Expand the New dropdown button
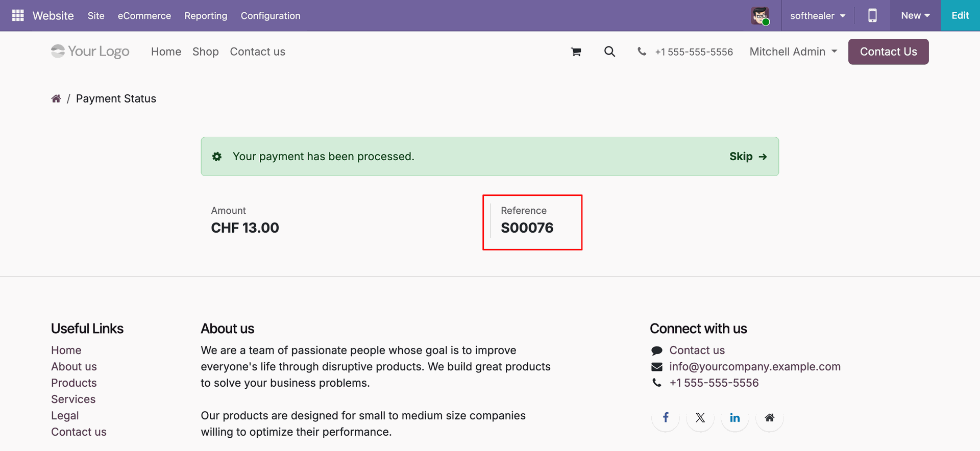The width and height of the screenshot is (980, 451). click(915, 15)
